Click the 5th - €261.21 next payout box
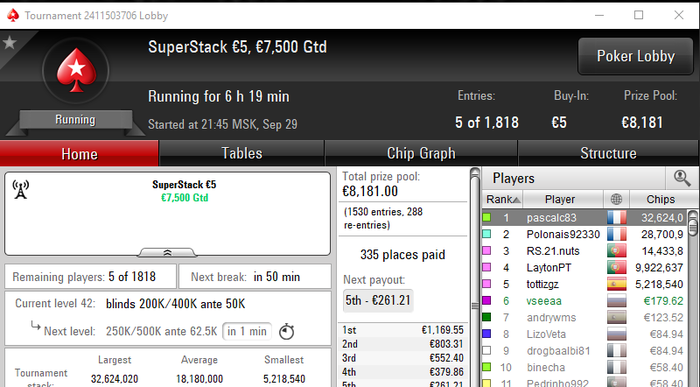The height and width of the screenshot is (387, 700). tap(378, 300)
